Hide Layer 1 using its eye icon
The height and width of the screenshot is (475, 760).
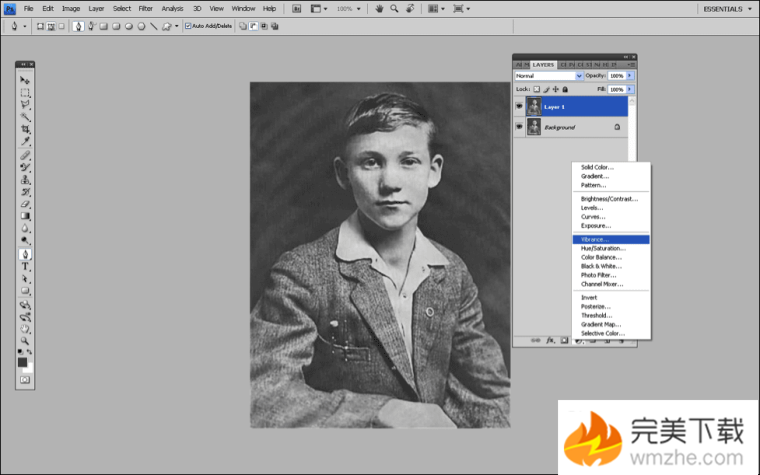click(519, 106)
